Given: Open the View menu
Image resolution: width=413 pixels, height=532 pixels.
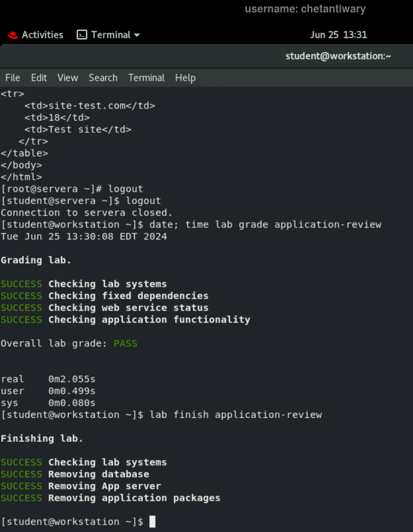Looking at the screenshot, I should tap(68, 78).
